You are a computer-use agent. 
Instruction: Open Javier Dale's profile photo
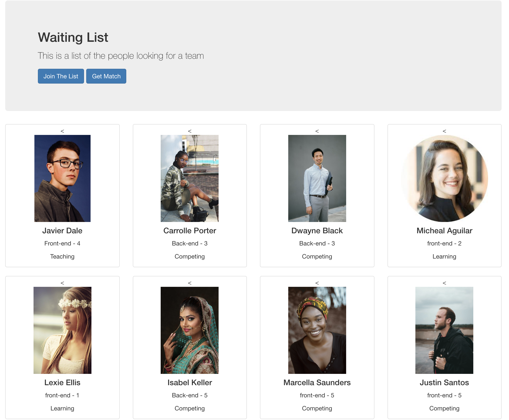click(62, 178)
